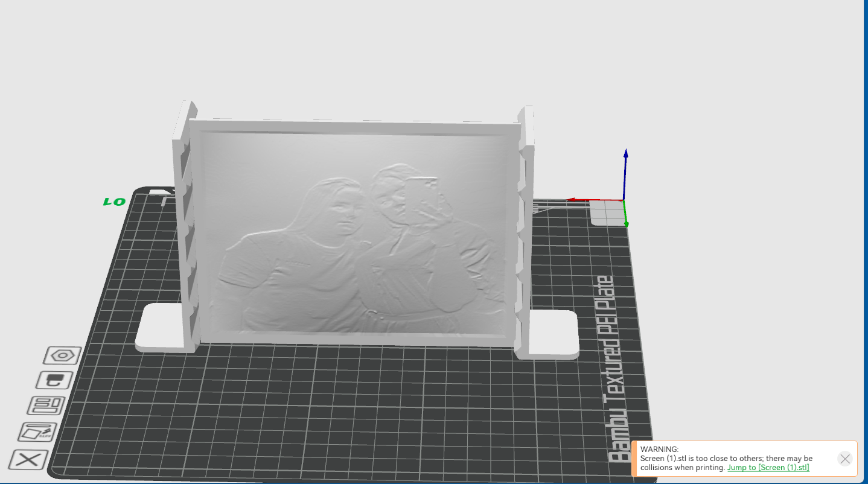Dismiss the collision warning notification
This screenshot has height=484, width=868.
[x=845, y=459]
